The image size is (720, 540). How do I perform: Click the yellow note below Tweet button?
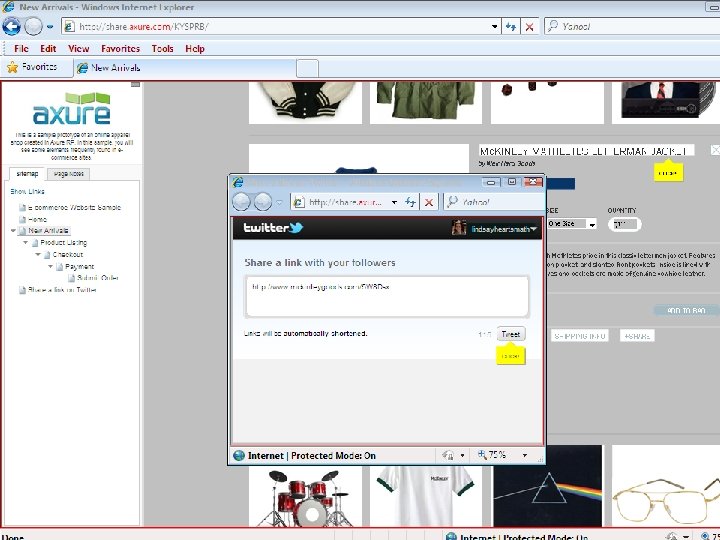511,355
